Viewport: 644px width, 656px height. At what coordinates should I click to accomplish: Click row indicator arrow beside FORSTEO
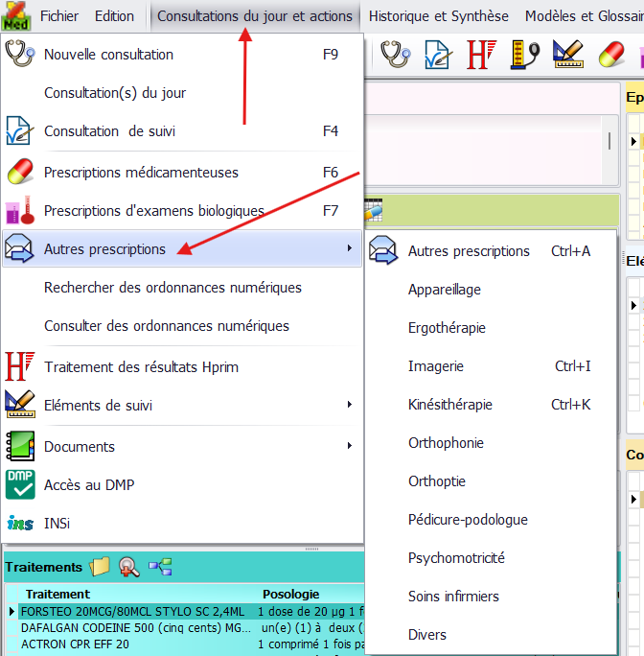pyautogui.click(x=11, y=612)
